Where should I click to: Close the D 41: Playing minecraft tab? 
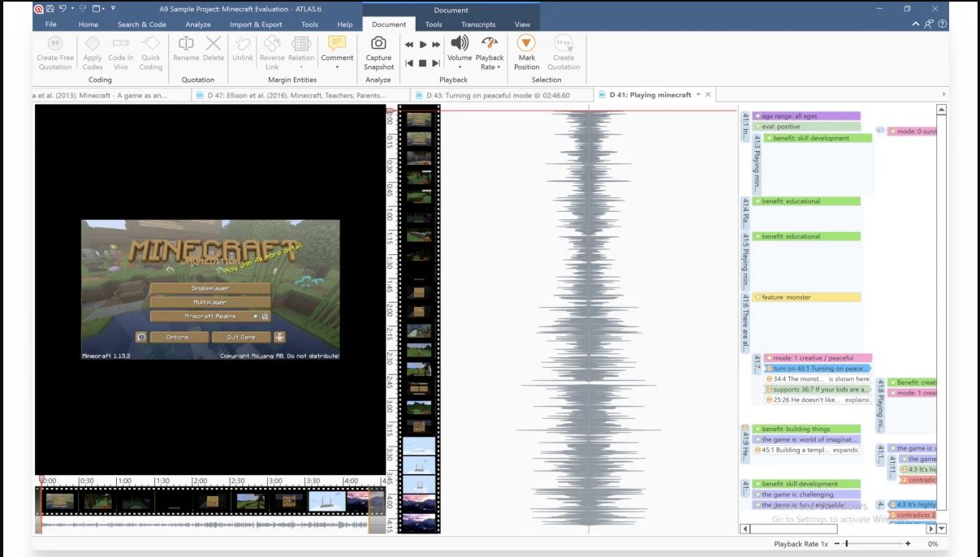(x=708, y=95)
